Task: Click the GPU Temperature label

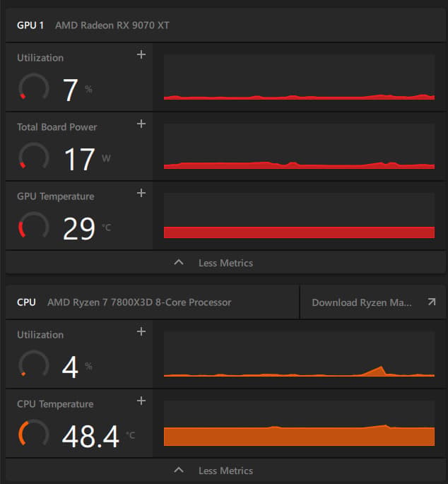Action: pos(56,196)
